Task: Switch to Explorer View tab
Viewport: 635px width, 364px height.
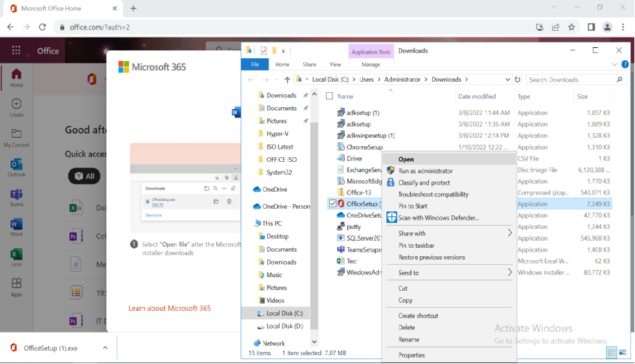Action: point(335,64)
